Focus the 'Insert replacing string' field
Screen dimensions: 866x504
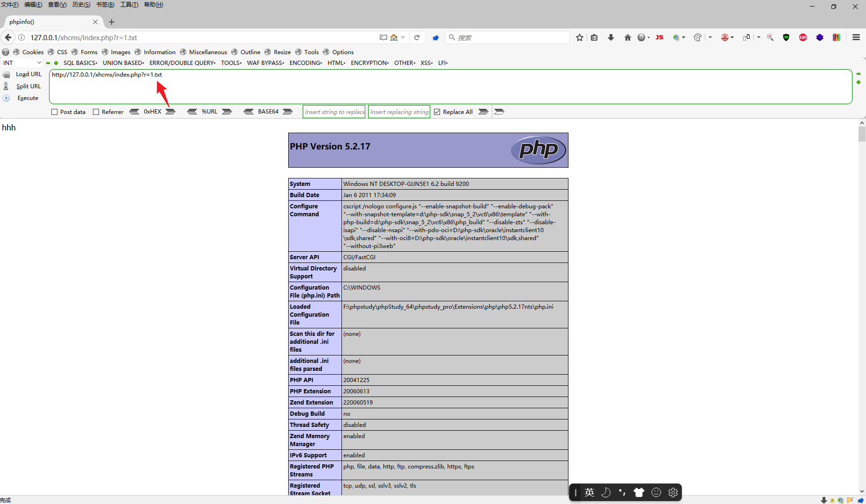pyautogui.click(x=399, y=112)
